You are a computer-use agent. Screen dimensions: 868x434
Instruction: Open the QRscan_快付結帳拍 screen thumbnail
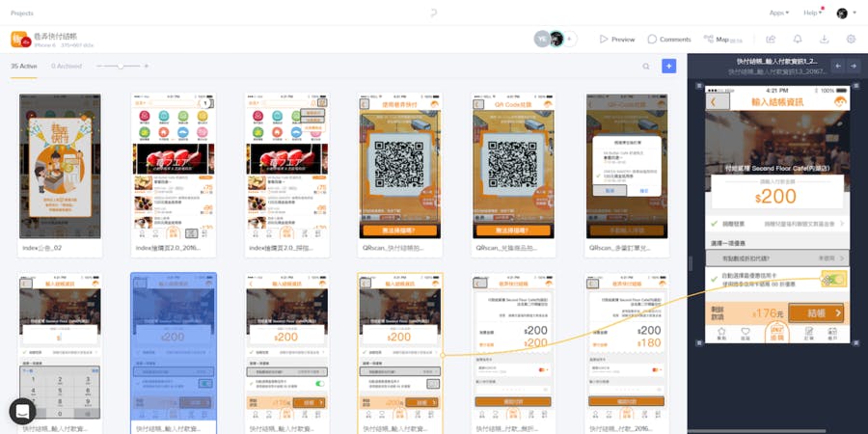[399, 166]
